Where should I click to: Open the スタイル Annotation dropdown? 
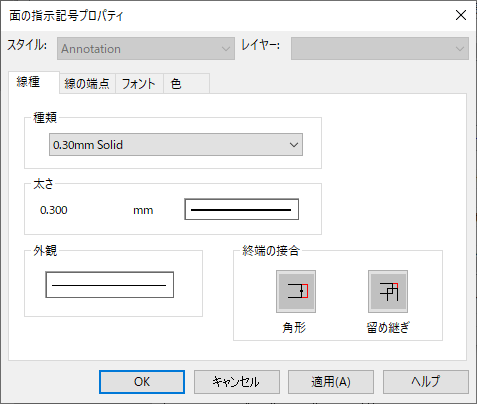(146, 49)
